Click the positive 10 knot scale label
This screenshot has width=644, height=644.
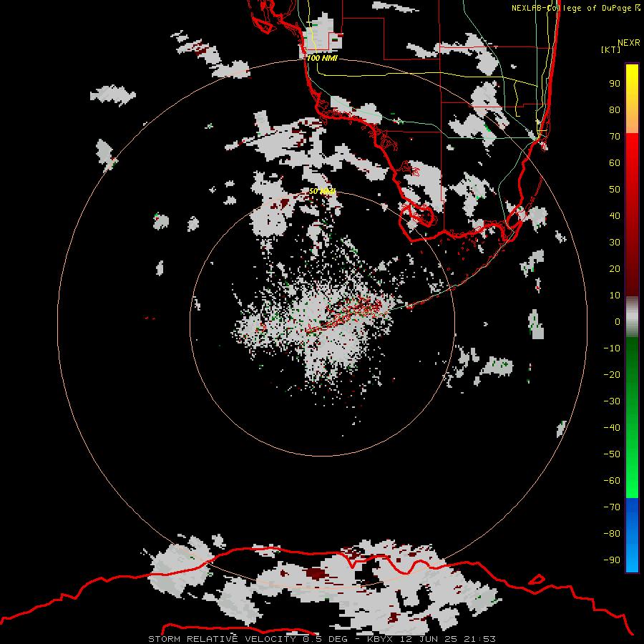[615, 296]
